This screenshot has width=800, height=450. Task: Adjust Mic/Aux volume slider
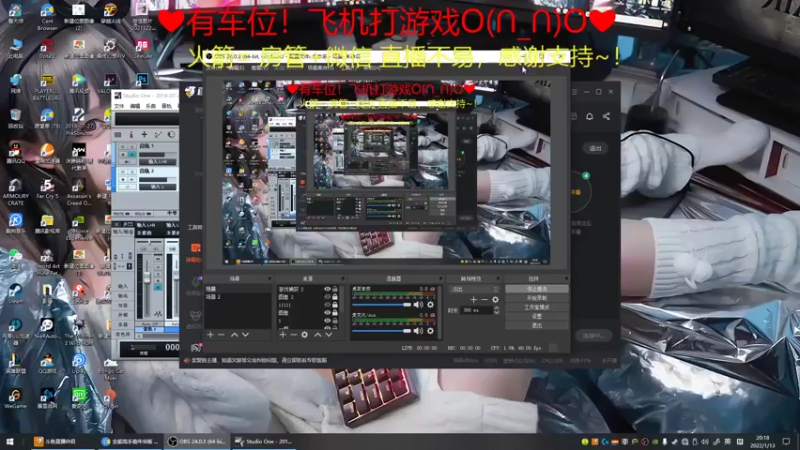click(x=382, y=331)
